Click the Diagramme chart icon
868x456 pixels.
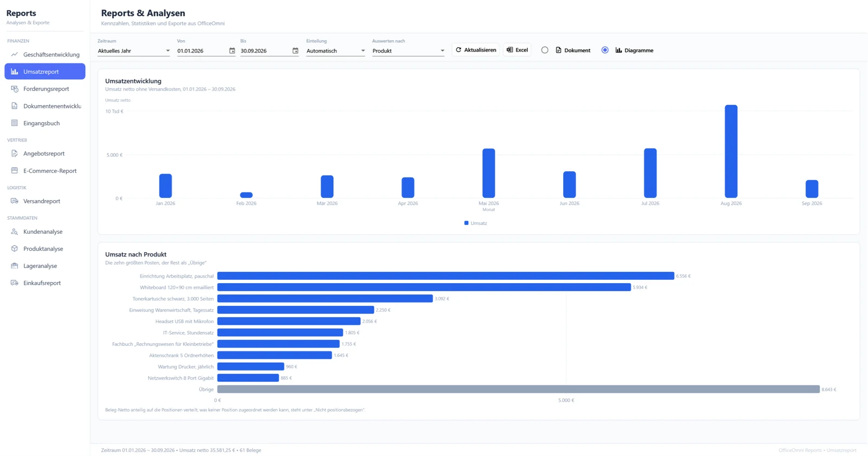pos(618,50)
